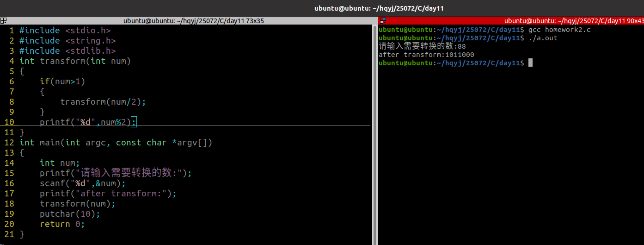644x245 pixels.
Task: Click the 'if(num>1)' statement
Action: point(62,82)
